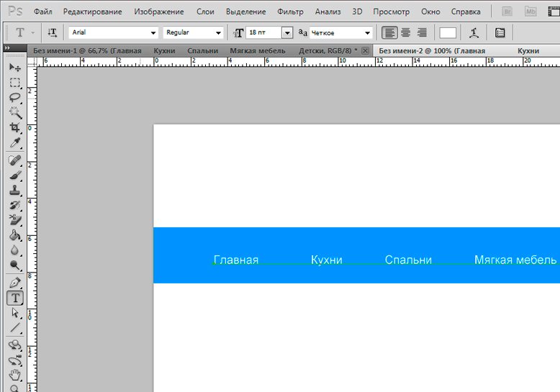Select the Clone Stamp tool
Screen dimensions: 560x392
point(15,190)
